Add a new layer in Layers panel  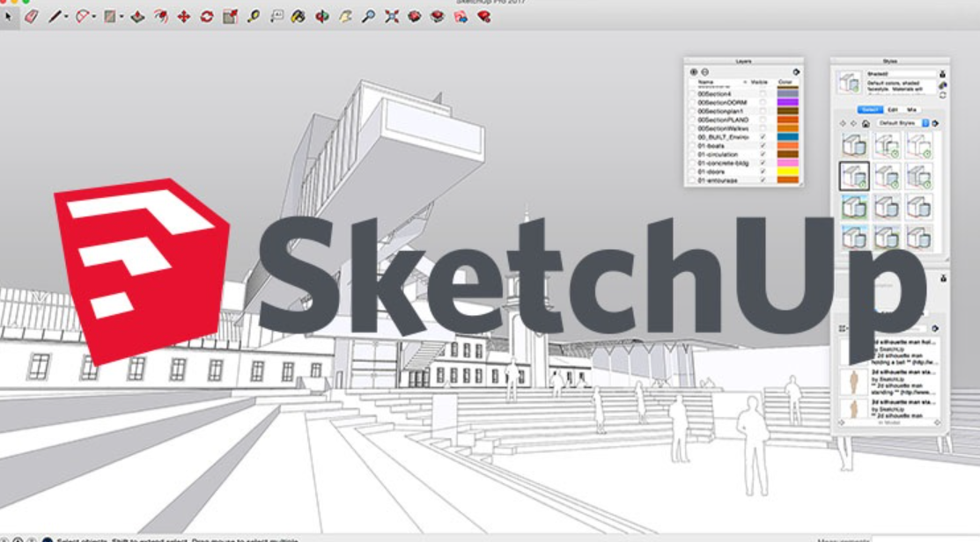[693, 72]
